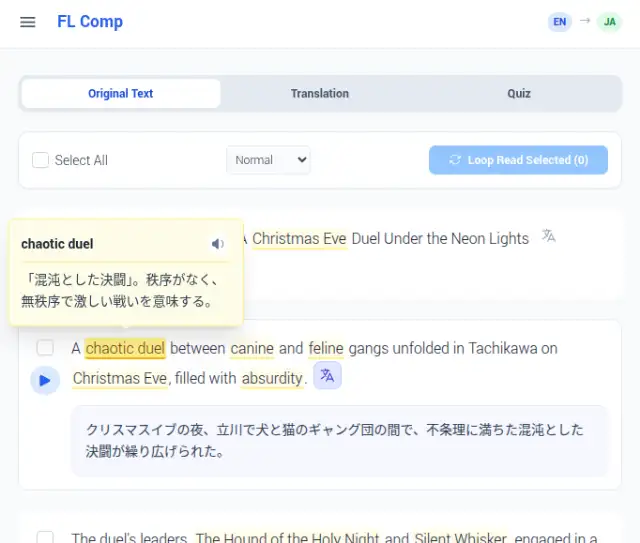Select the JA target language badge
Image resolution: width=640 pixels, height=543 pixels.
tap(609, 22)
